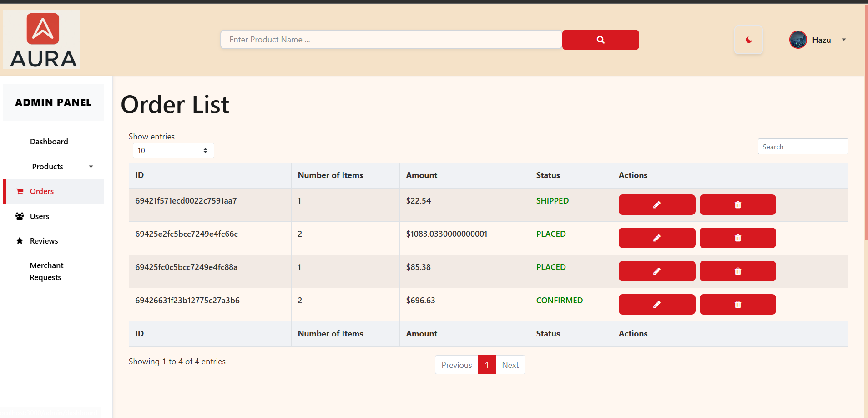Sort by the Status column header
868x418 pixels.
[x=571, y=175]
